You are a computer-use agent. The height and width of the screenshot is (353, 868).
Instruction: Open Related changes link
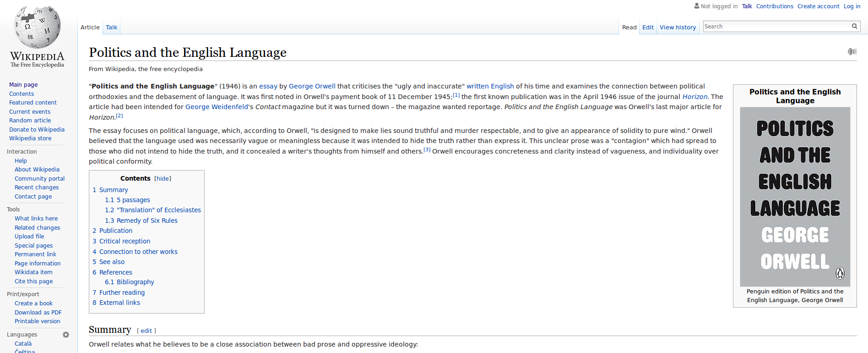coord(37,228)
